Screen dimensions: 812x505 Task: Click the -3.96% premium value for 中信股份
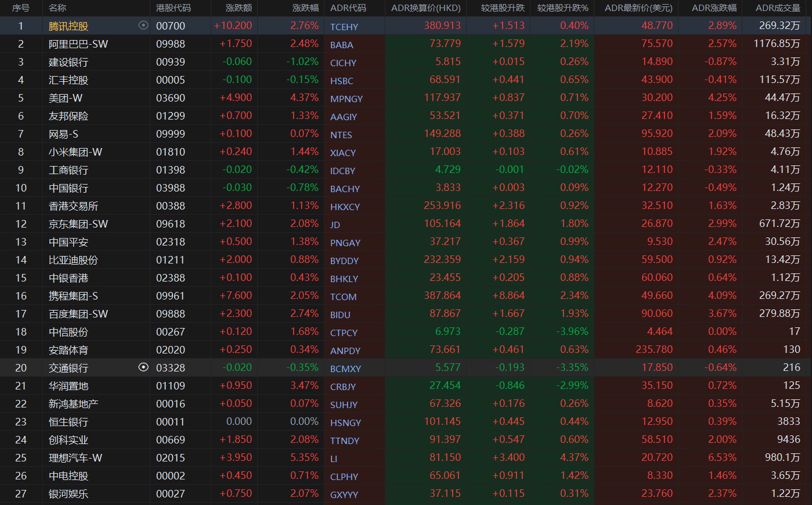point(571,331)
